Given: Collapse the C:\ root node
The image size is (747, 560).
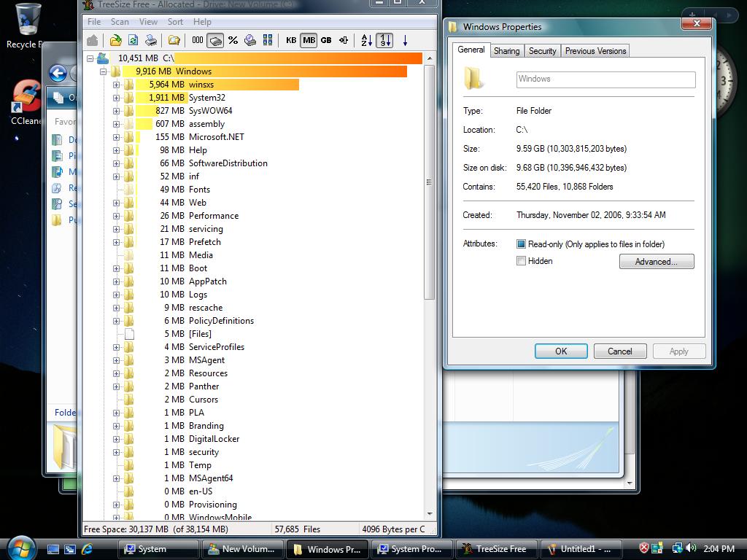Looking at the screenshot, I should (x=90, y=58).
